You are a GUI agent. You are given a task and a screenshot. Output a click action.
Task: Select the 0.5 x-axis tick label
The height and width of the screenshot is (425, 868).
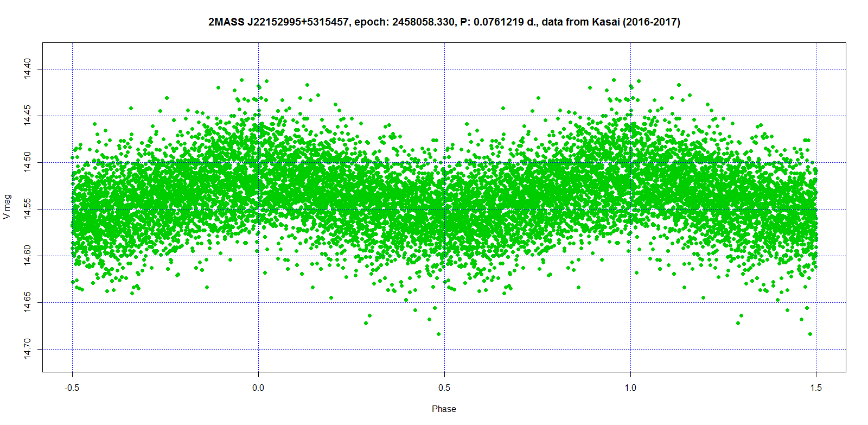[444, 388]
